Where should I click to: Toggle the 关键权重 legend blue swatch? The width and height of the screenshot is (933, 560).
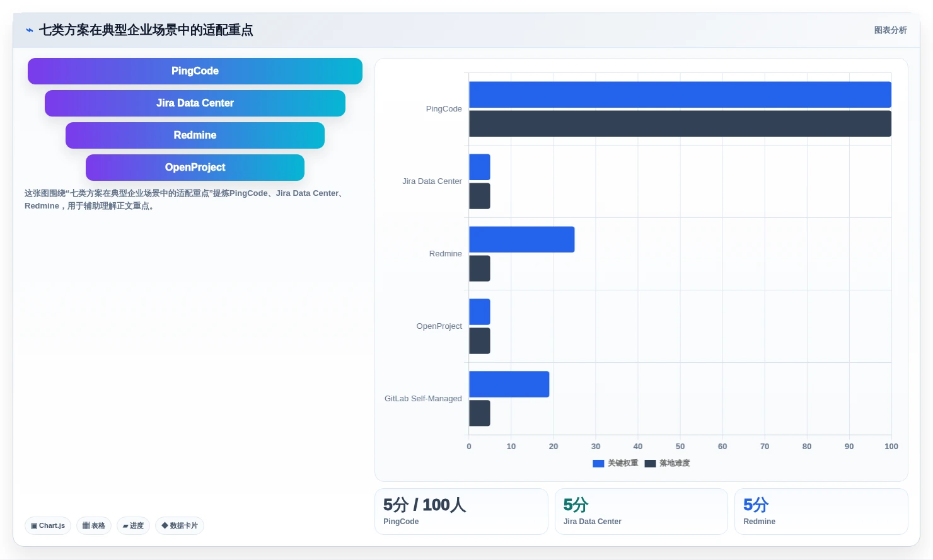598,464
